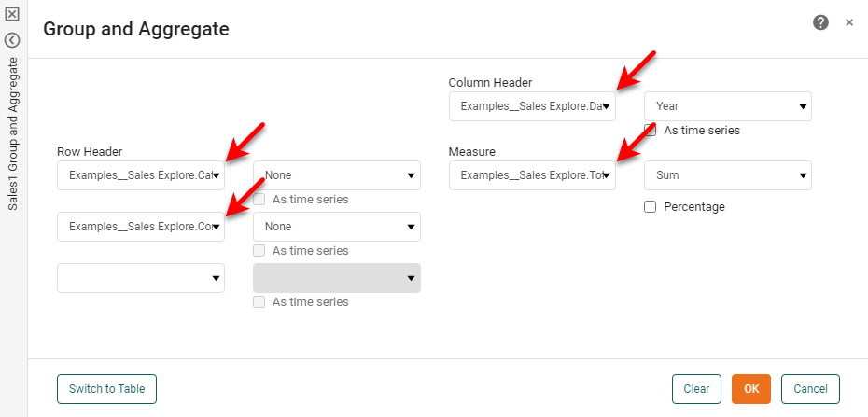
Task: Open the Year date level dropdown
Action: click(728, 106)
